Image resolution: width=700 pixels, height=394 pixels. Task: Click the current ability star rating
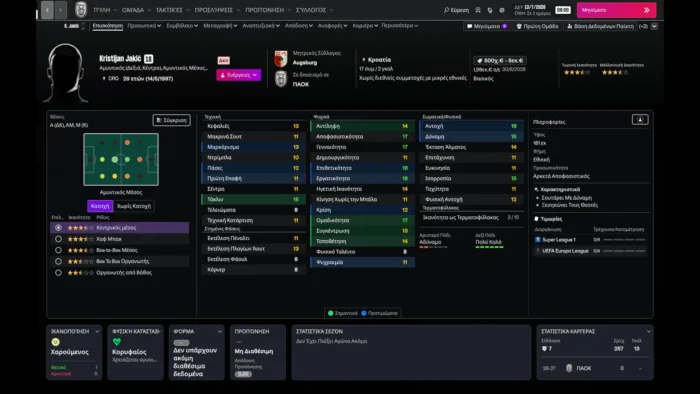click(x=577, y=72)
